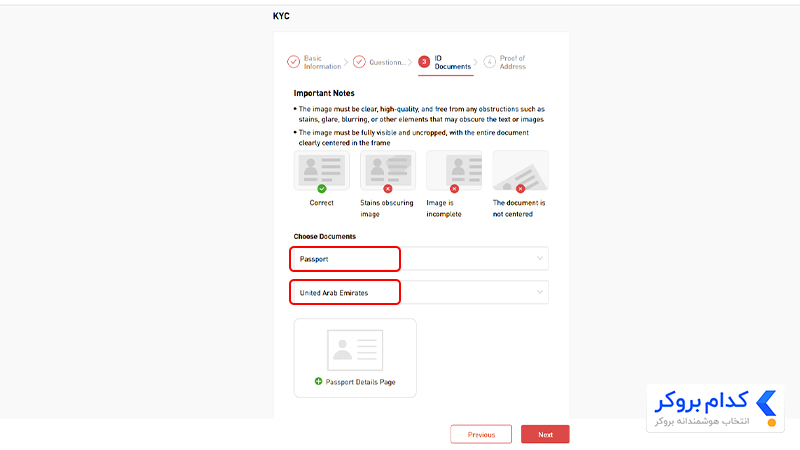800x450 pixels.
Task: Open the United Arab Emirates country dropdown
Action: click(x=421, y=292)
